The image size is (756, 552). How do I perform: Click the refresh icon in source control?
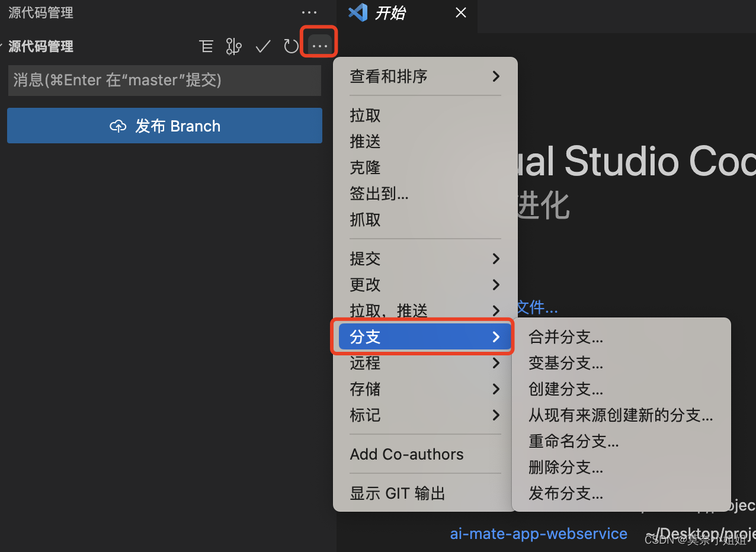tap(291, 46)
